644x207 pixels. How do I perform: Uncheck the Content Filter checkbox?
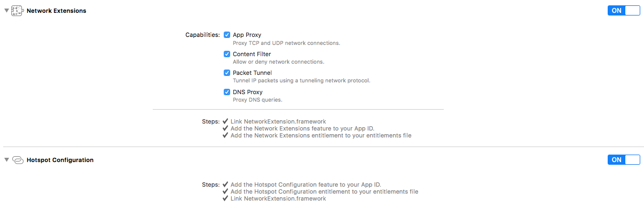pyautogui.click(x=227, y=54)
